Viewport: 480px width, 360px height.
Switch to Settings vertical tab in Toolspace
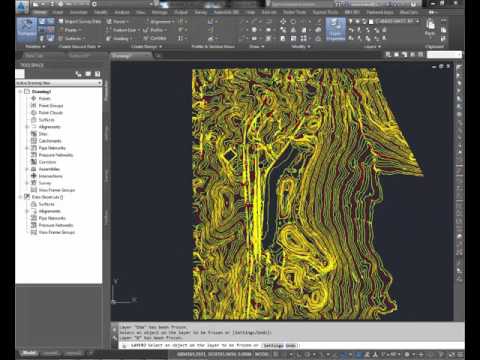coord(107,133)
